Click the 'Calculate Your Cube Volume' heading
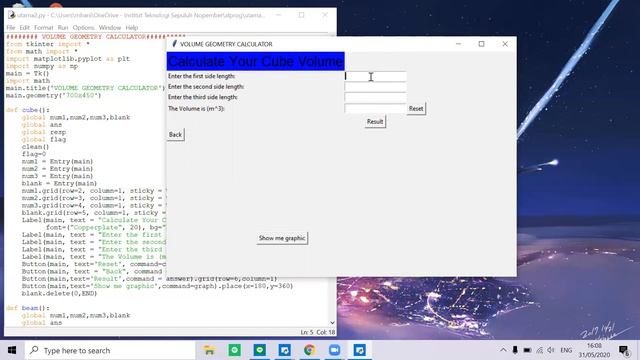The height and width of the screenshot is (360, 640). coord(256,61)
